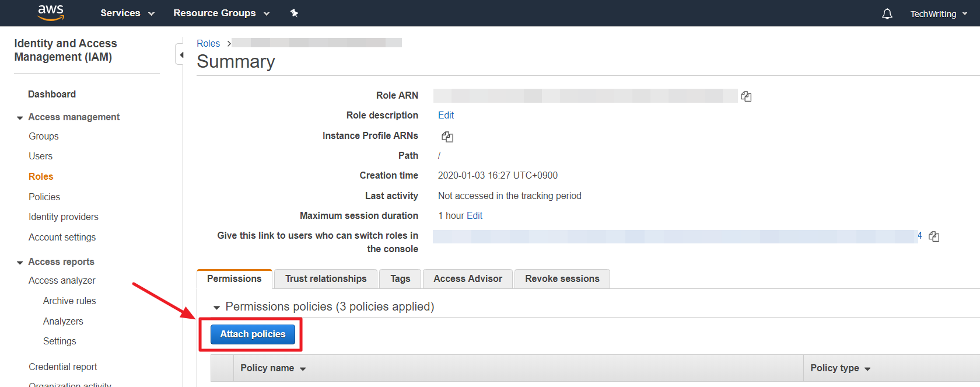The height and width of the screenshot is (387, 980).
Task: Open the TechWriting account menu
Action: [938, 14]
